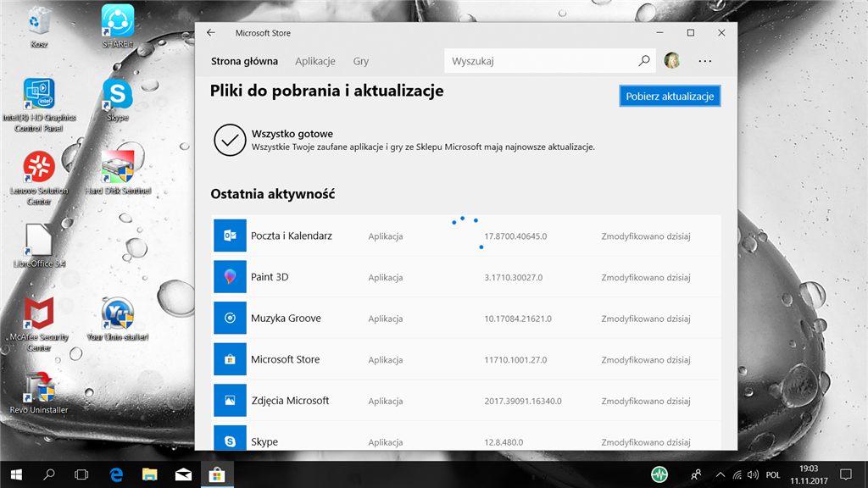The width and height of the screenshot is (868, 488).
Task: Open the user account avatar
Action: [x=672, y=60]
